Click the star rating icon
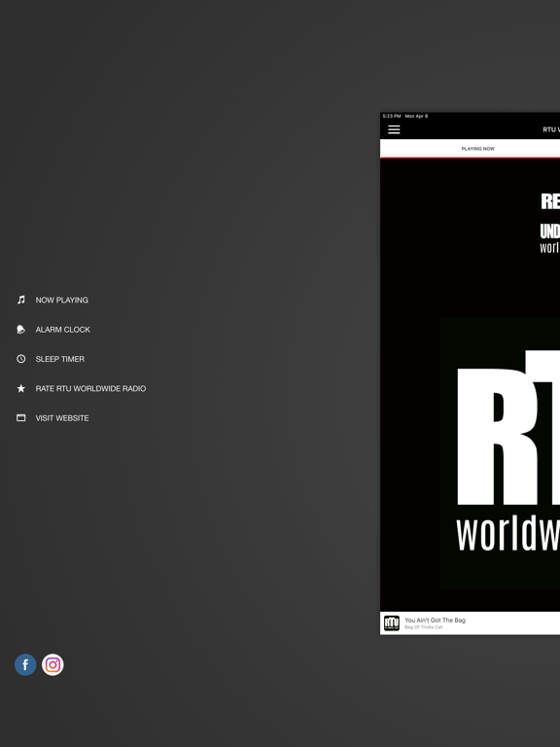 21,388
